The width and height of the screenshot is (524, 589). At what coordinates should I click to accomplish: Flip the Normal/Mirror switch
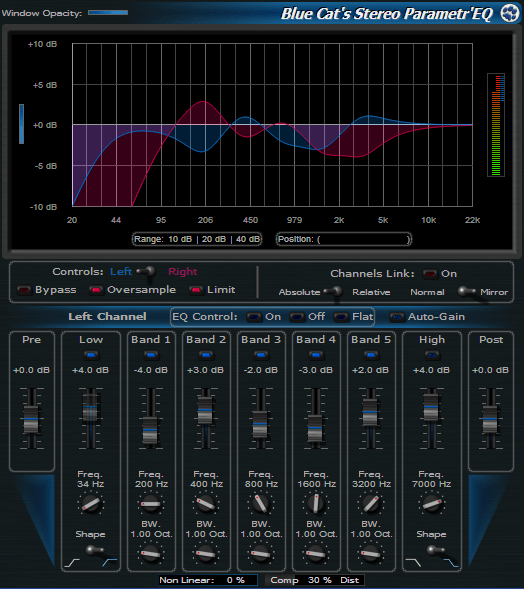pos(467,292)
